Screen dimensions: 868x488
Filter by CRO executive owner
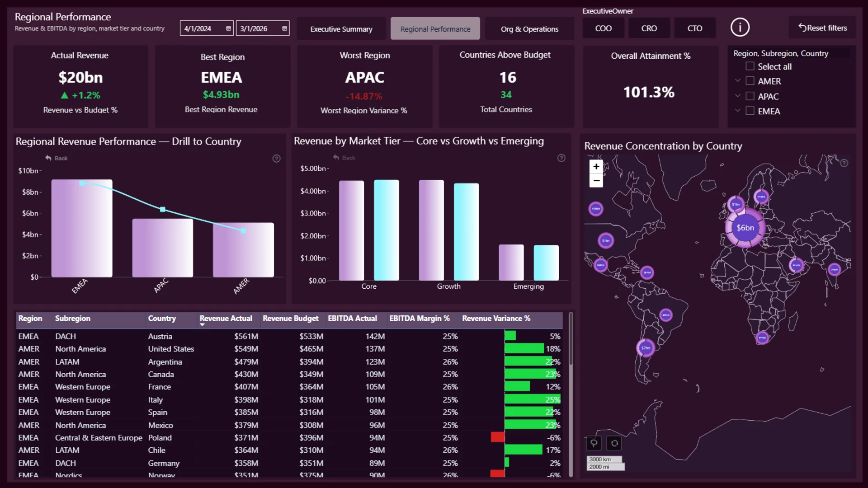[649, 28]
